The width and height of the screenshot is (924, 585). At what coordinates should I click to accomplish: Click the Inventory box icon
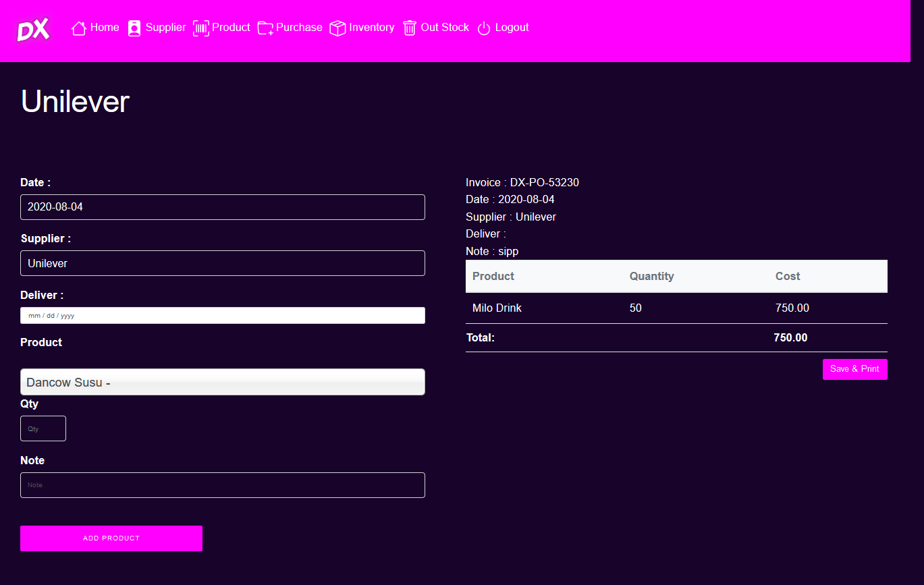337,28
